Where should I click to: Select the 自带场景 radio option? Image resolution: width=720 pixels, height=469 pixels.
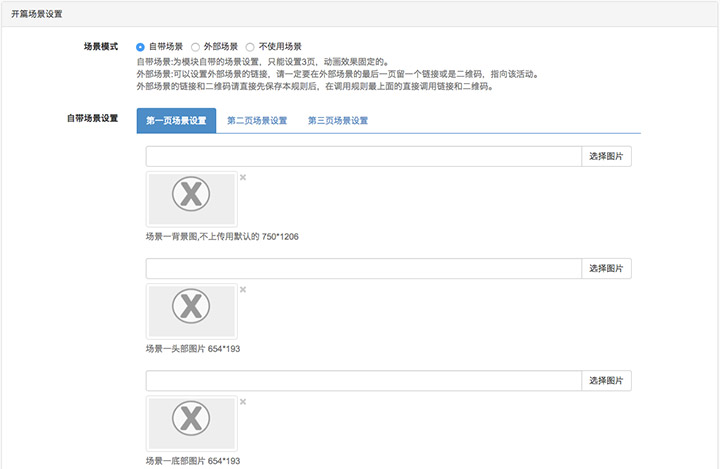click(140, 47)
